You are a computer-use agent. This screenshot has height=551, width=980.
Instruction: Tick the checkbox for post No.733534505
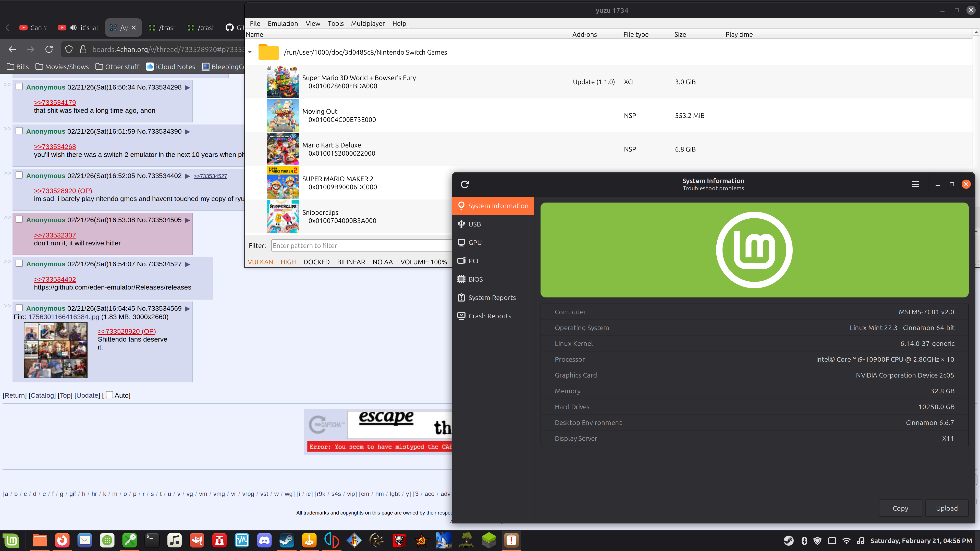(x=19, y=219)
